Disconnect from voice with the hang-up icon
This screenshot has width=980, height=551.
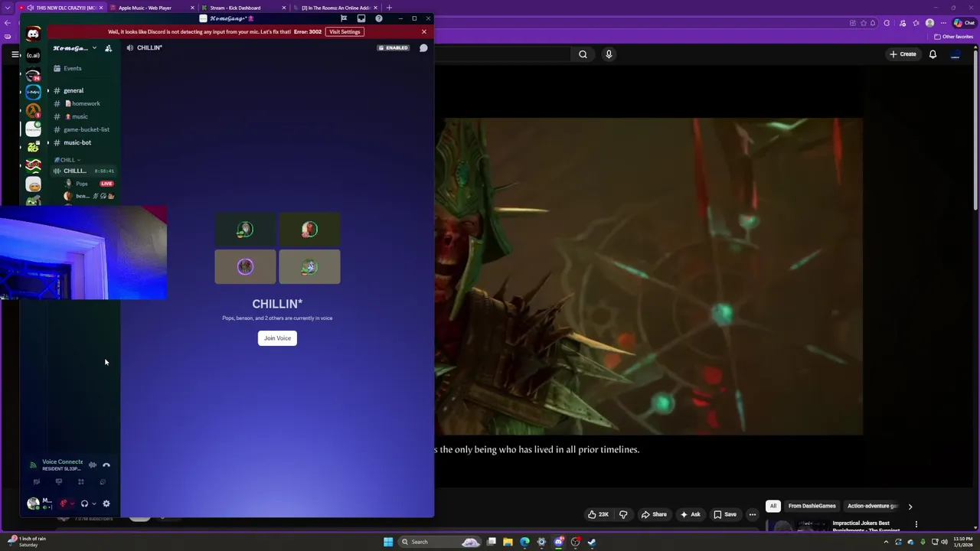coord(106,465)
